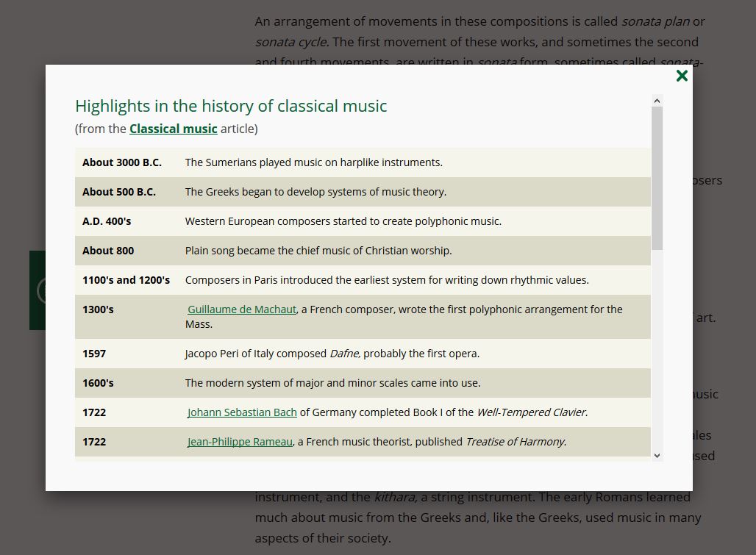Close the highlights popup with the X
The height and width of the screenshot is (555, 756).
tap(682, 76)
